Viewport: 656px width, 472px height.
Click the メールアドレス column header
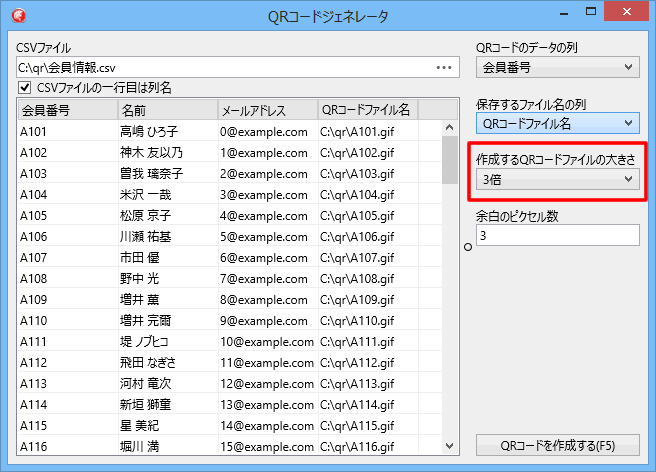pos(265,109)
